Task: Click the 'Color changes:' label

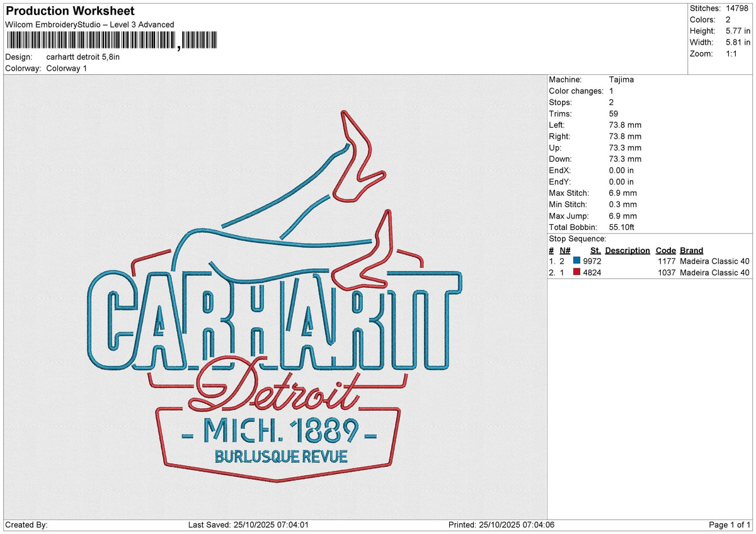Action: [x=576, y=91]
